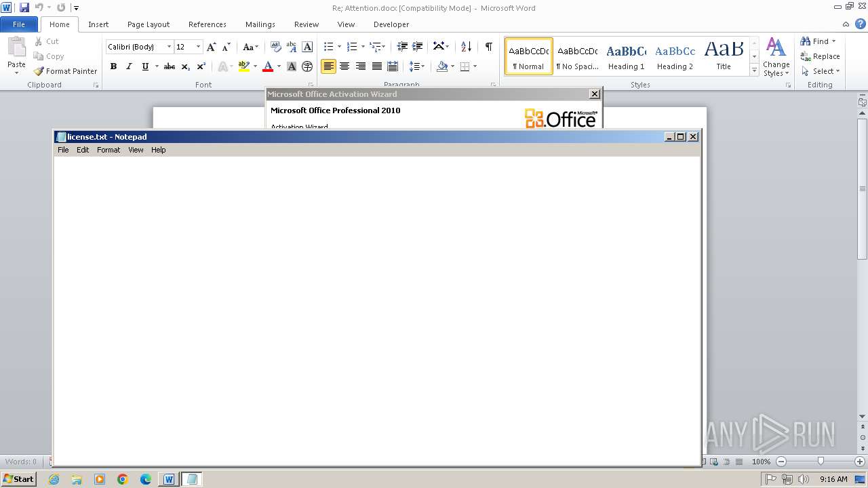Click Decrease Indent icon
The image size is (868, 488).
[x=402, y=47]
